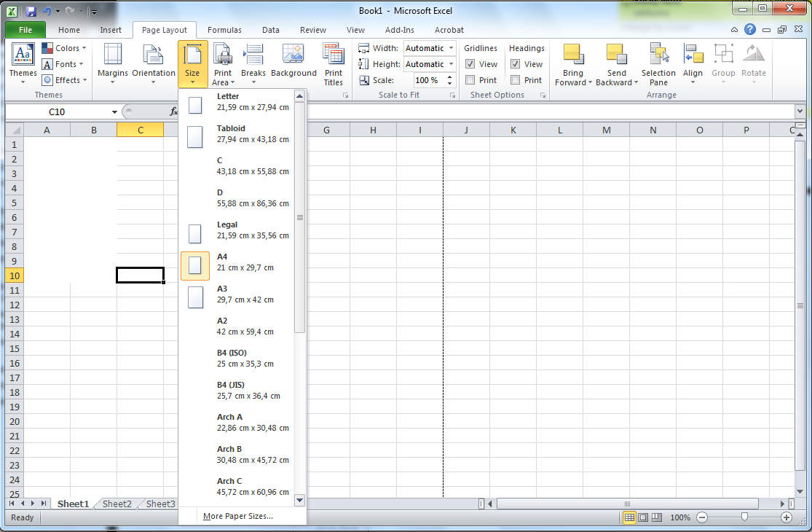Screen dimensions: 812x532
Task: Switch to the Add-Ins tab
Action: [399, 30]
